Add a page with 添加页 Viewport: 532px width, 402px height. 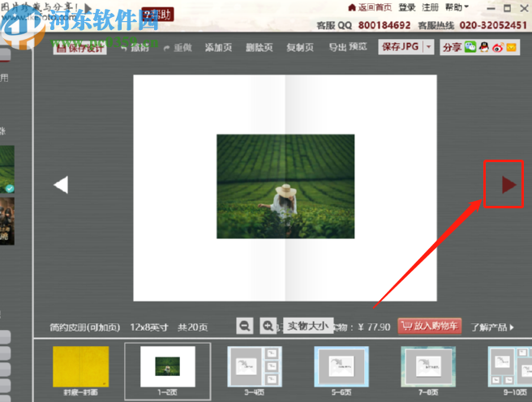[218, 48]
